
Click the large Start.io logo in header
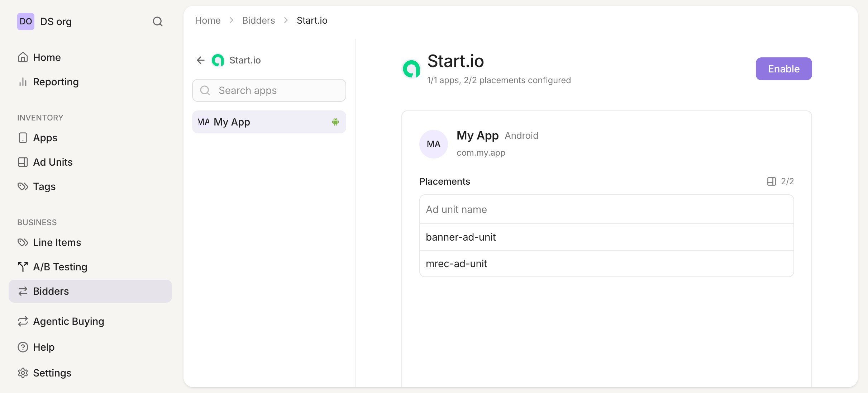coord(411,69)
